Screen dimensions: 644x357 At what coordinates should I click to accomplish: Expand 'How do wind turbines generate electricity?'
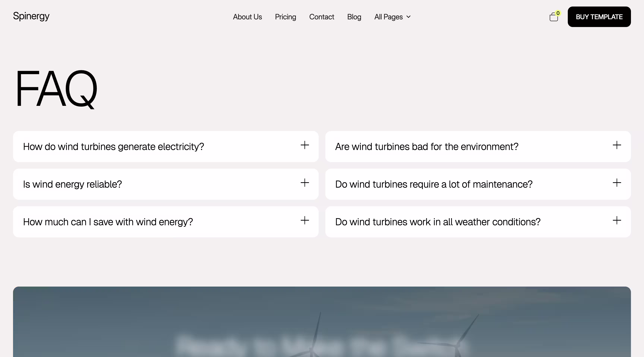[x=113, y=147]
